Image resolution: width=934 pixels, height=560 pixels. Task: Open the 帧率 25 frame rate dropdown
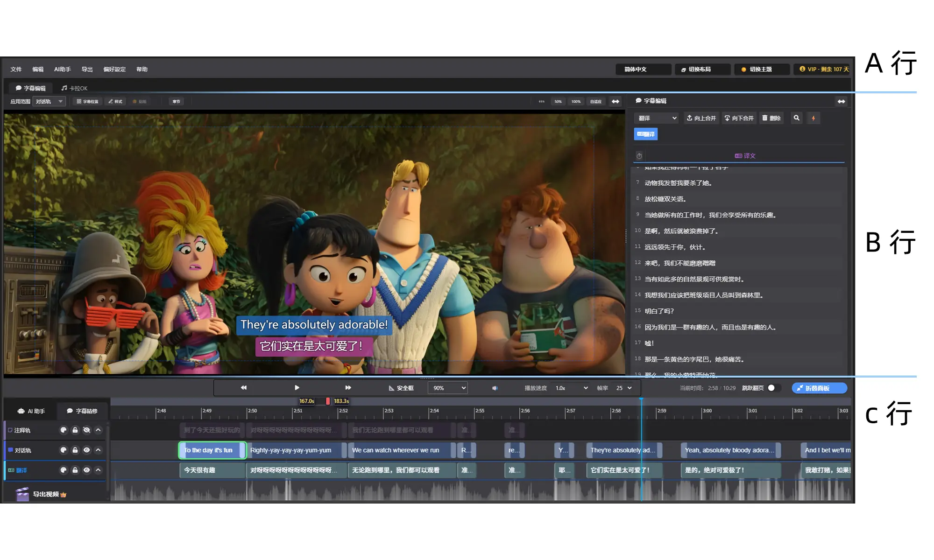pos(624,388)
